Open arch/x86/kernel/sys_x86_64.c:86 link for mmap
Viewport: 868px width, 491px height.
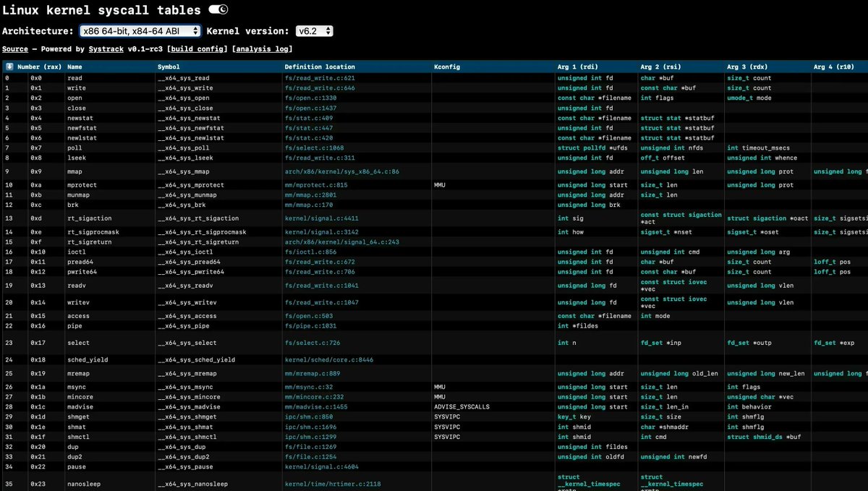coord(342,171)
